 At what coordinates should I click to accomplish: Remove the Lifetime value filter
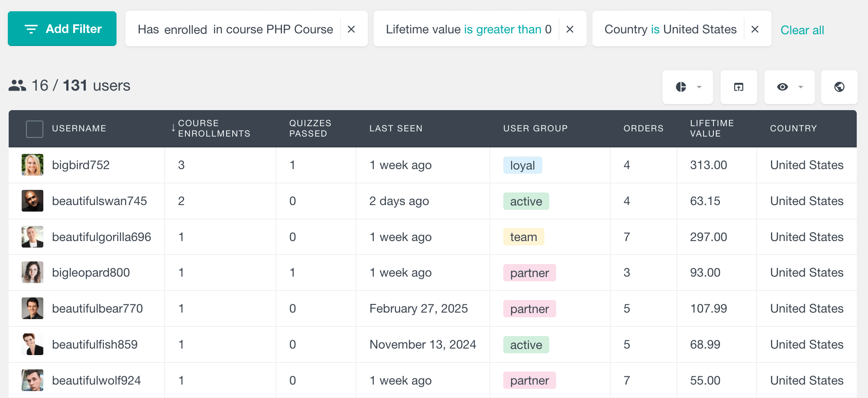570,29
